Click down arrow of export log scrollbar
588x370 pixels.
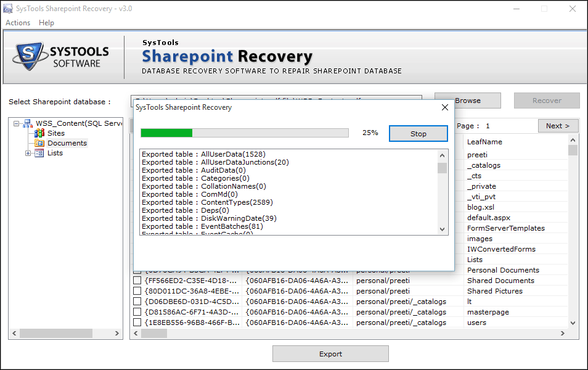(x=442, y=229)
